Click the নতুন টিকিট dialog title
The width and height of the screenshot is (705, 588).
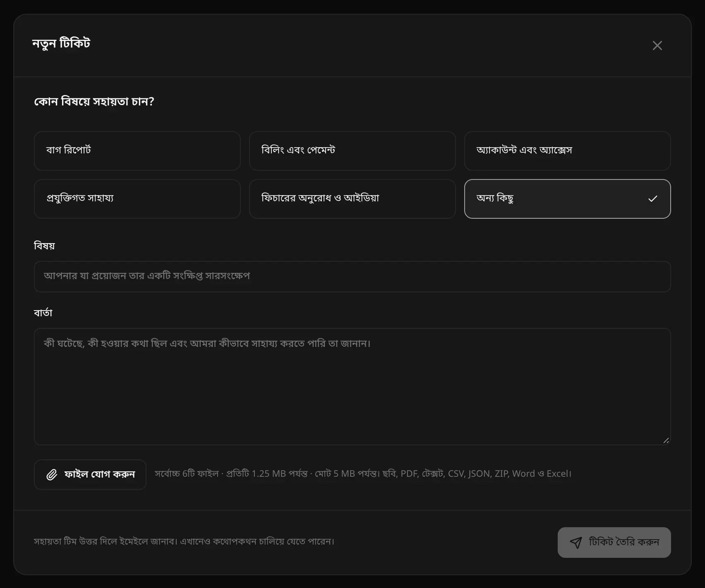click(x=61, y=43)
